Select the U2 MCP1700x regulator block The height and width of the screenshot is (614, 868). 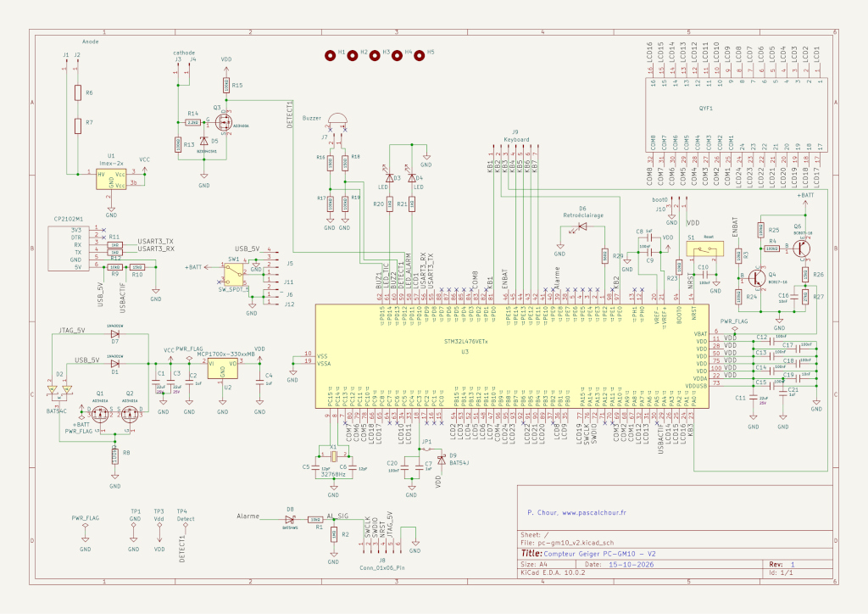(223, 368)
